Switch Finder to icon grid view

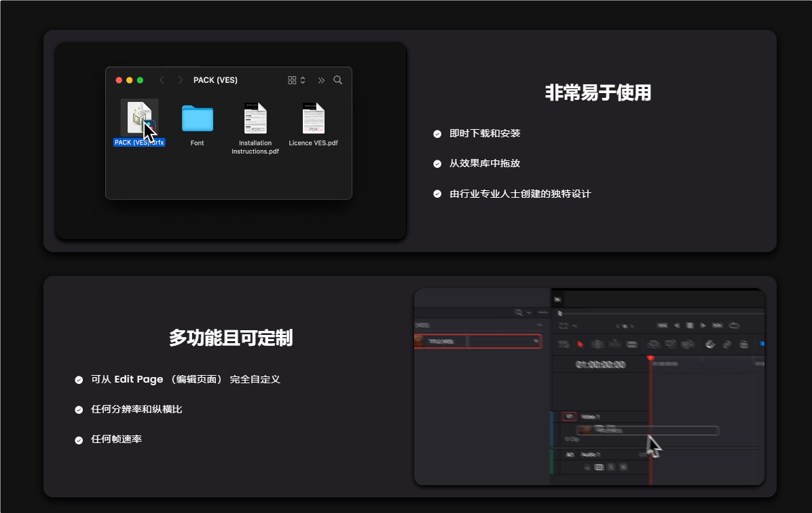click(292, 79)
